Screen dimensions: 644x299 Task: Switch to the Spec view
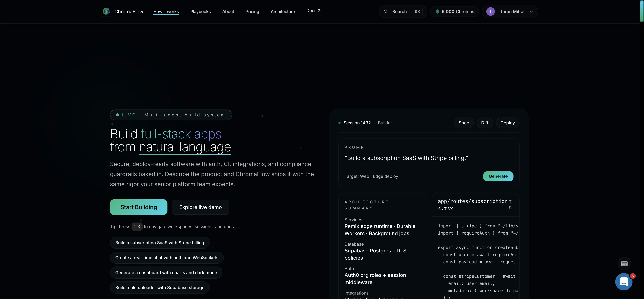463,123
